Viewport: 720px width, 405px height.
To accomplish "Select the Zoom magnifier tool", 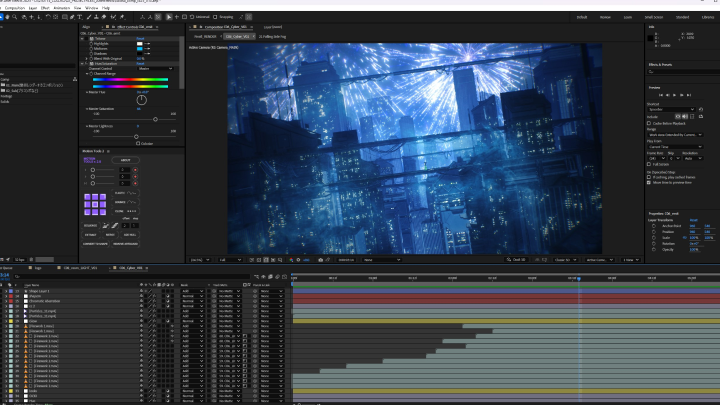I will (15, 17).
